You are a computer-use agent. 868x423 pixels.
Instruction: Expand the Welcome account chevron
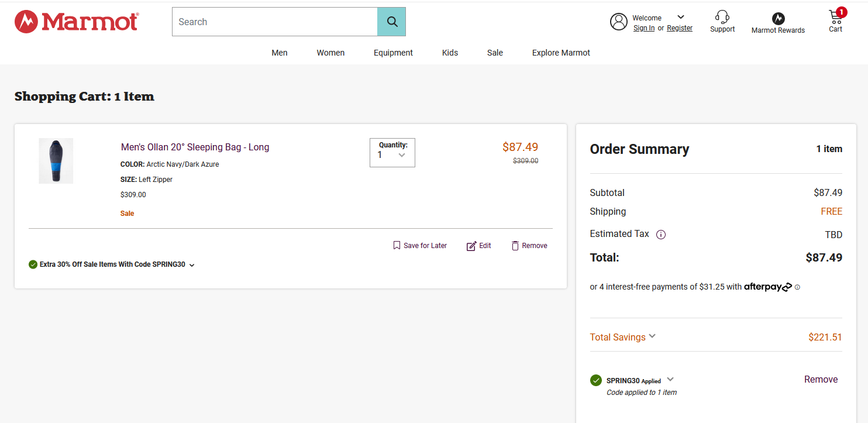click(681, 17)
